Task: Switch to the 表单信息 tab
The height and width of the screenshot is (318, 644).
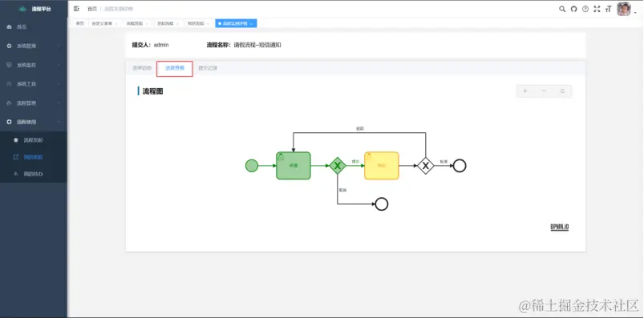Action: tap(142, 68)
